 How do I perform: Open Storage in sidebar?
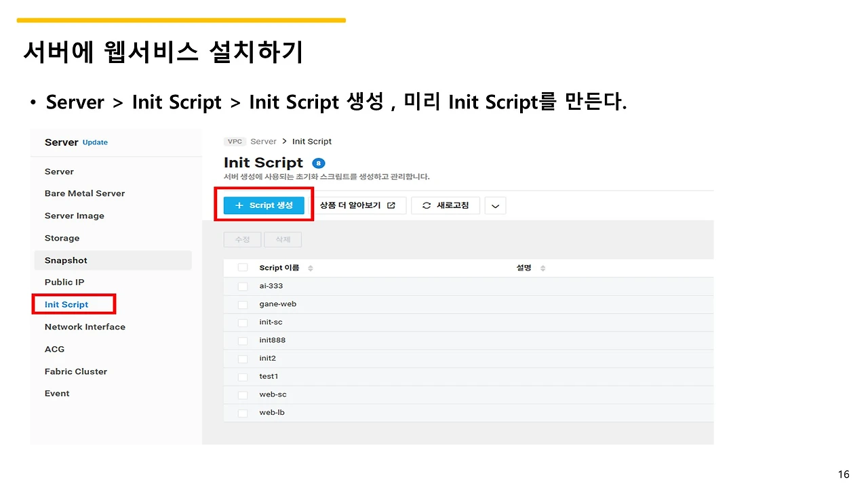62,238
